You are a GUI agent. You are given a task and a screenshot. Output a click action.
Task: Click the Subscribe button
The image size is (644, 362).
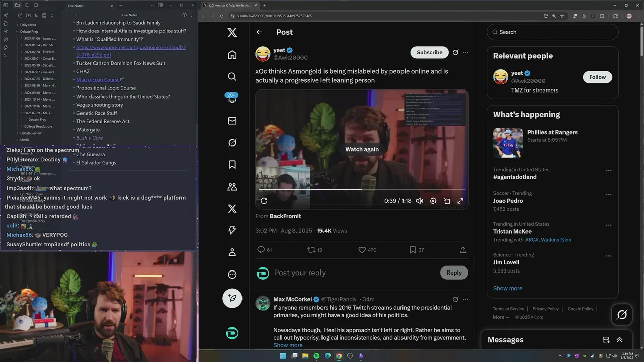pos(429,52)
